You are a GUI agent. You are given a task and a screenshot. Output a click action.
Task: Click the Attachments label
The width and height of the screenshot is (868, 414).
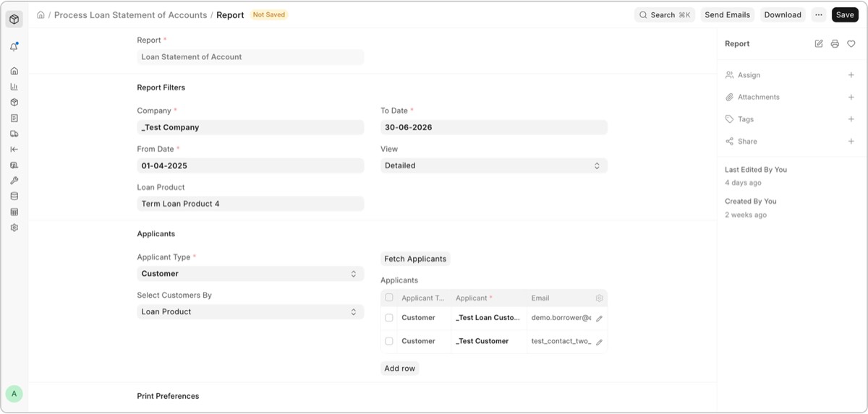click(x=759, y=97)
